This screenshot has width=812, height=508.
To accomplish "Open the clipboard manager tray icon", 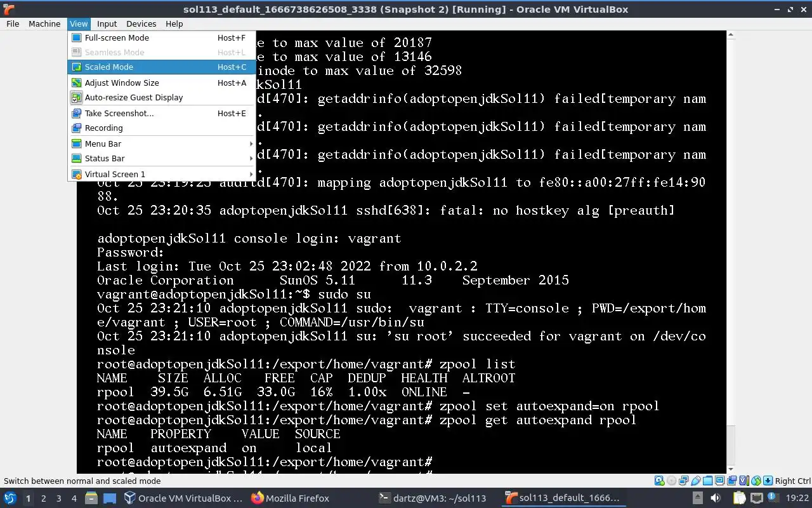I will [739, 498].
